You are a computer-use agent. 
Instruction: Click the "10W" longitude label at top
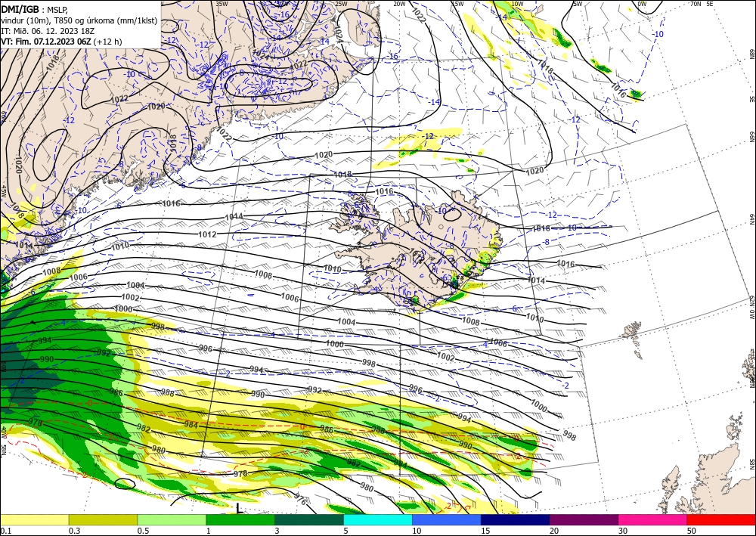pos(517,4)
